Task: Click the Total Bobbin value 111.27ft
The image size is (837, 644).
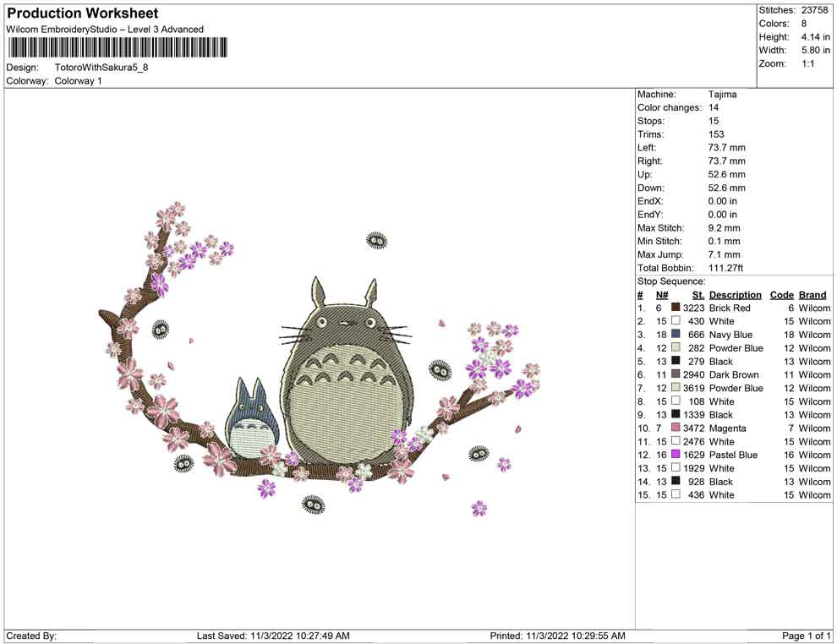Action: coord(726,268)
